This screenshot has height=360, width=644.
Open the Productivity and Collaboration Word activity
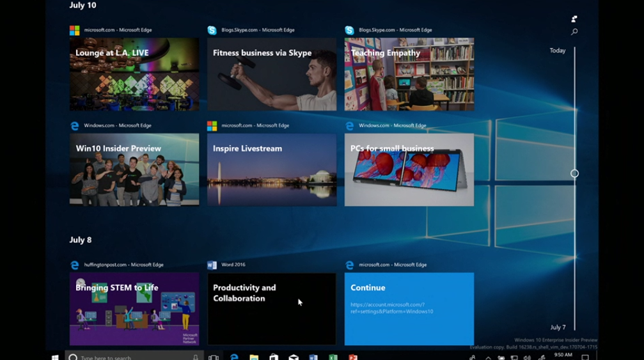272,309
